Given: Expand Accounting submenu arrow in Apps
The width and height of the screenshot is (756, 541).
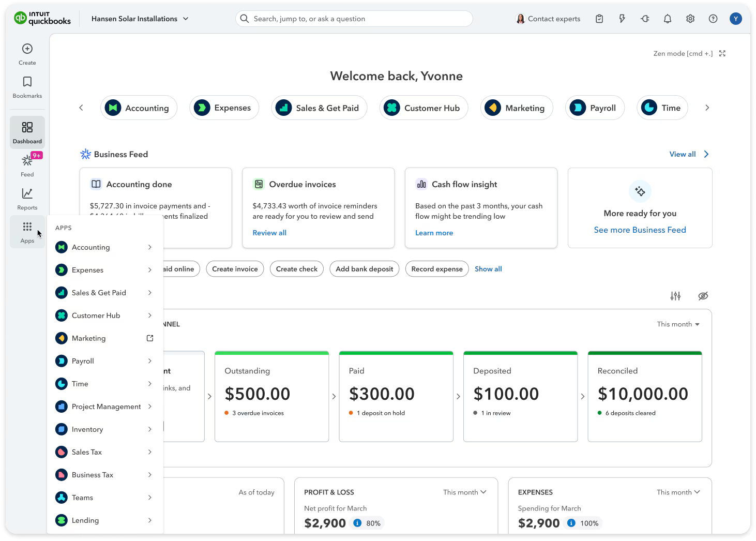Looking at the screenshot, I should click(x=150, y=247).
